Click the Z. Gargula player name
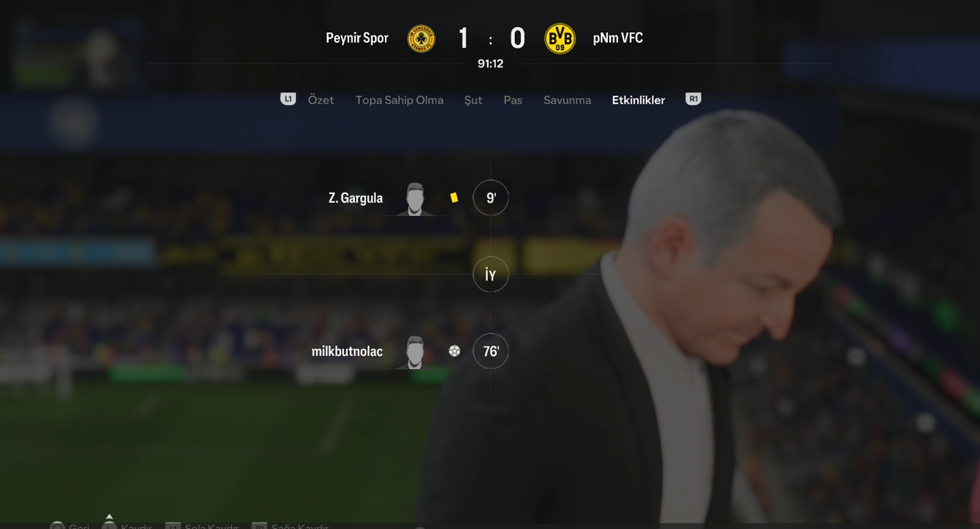980x529 pixels. point(356,198)
